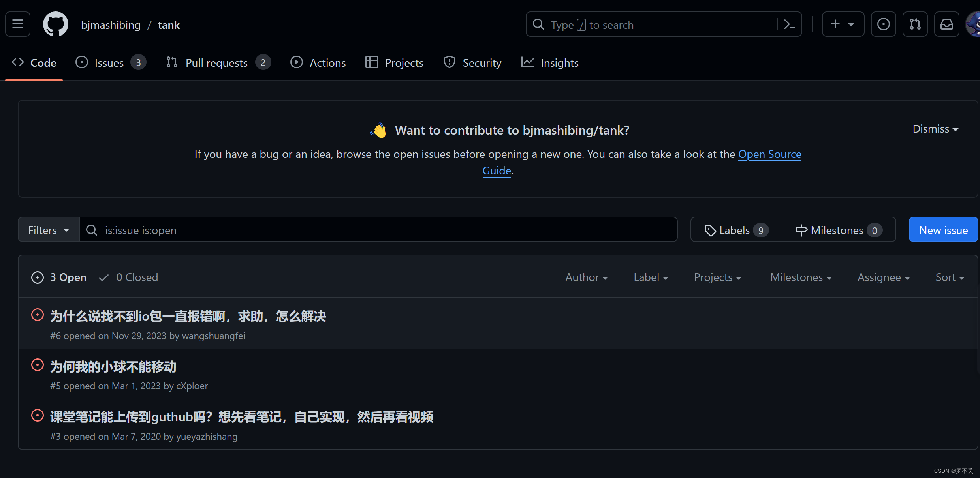Switch to the Code tab

(34, 63)
